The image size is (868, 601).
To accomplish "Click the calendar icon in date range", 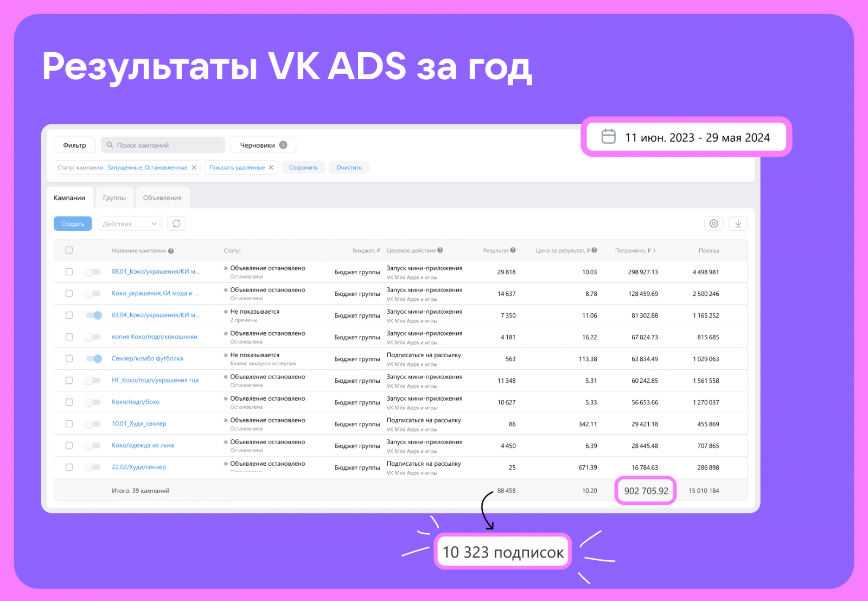I will coord(609,136).
